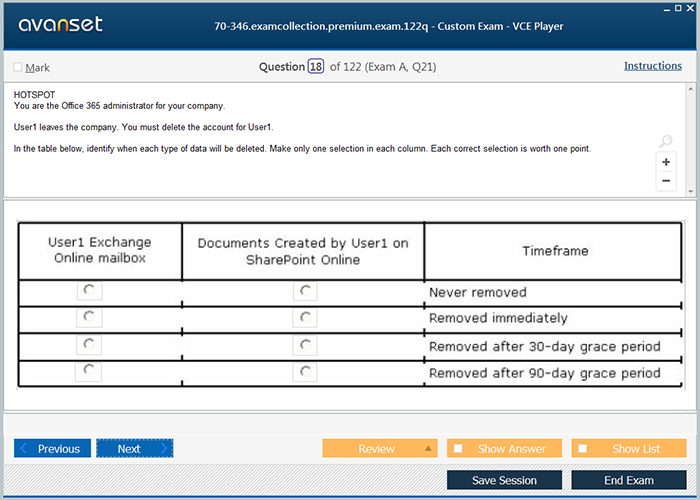Click the Timeframe column header
The height and width of the screenshot is (500, 700).
553,251
